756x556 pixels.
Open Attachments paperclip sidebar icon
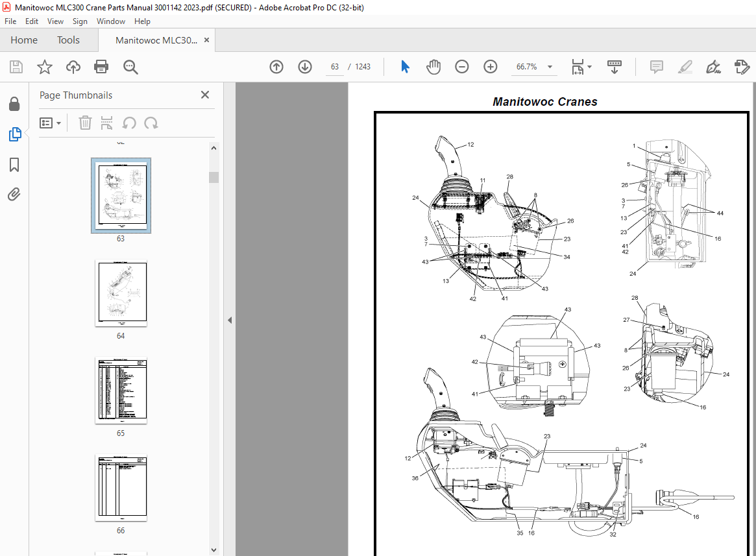click(x=14, y=195)
